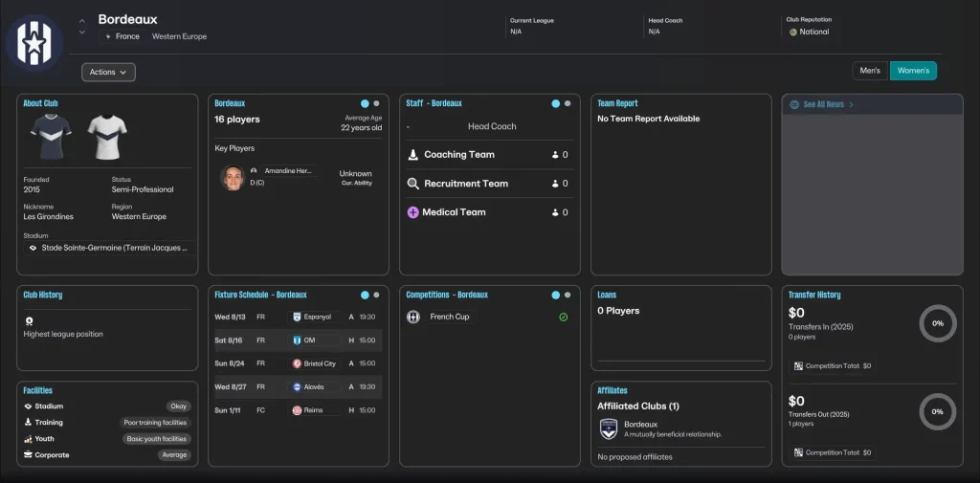This screenshot has height=483, width=980.
Task: Click the Medical Team plus icon
Action: pyautogui.click(x=412, y=212)
